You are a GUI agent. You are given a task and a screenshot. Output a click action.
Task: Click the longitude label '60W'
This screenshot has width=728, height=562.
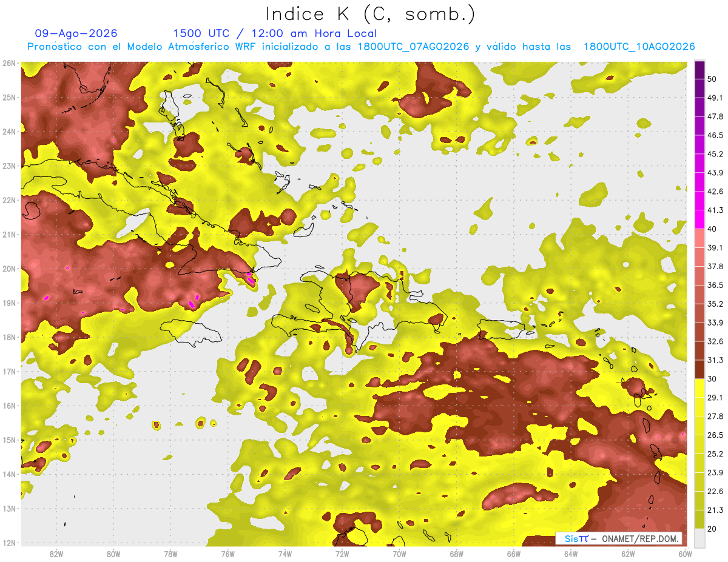coord(686,554)
